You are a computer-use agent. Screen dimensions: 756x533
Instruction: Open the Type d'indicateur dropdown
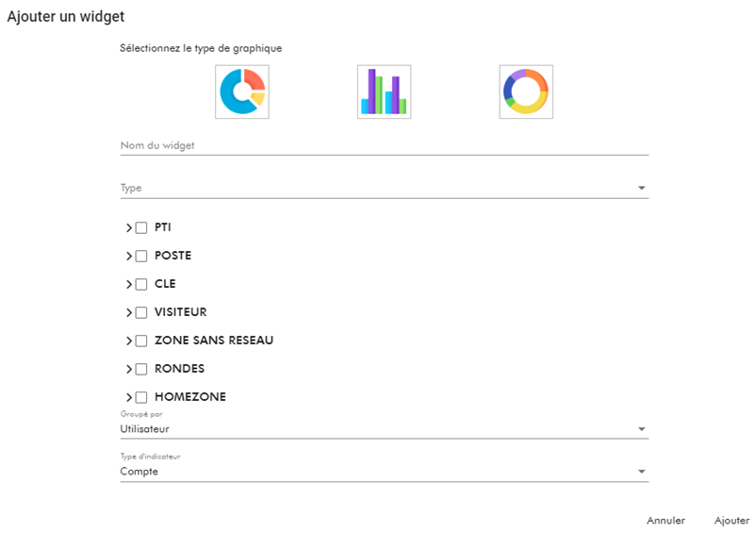[384, 472]
